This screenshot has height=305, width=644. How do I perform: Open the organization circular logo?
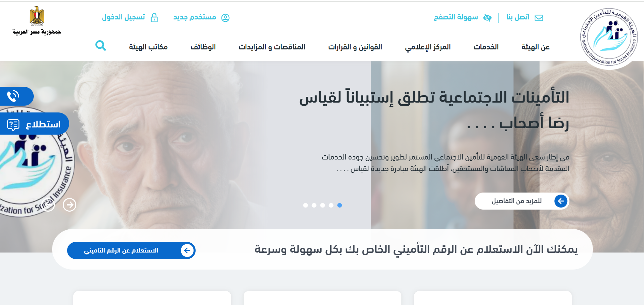pyautogui.click(x=609, y=37)
